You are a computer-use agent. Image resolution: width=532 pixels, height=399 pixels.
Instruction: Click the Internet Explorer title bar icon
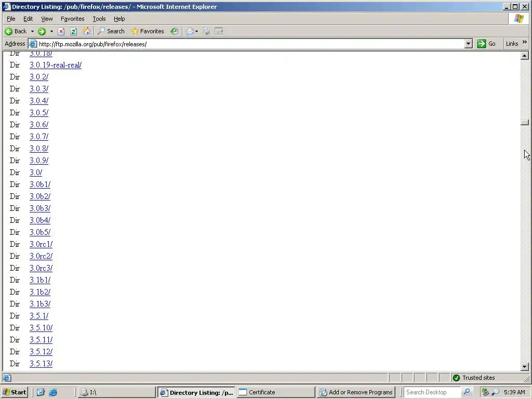pyautogui.click(x=6, y=6)
